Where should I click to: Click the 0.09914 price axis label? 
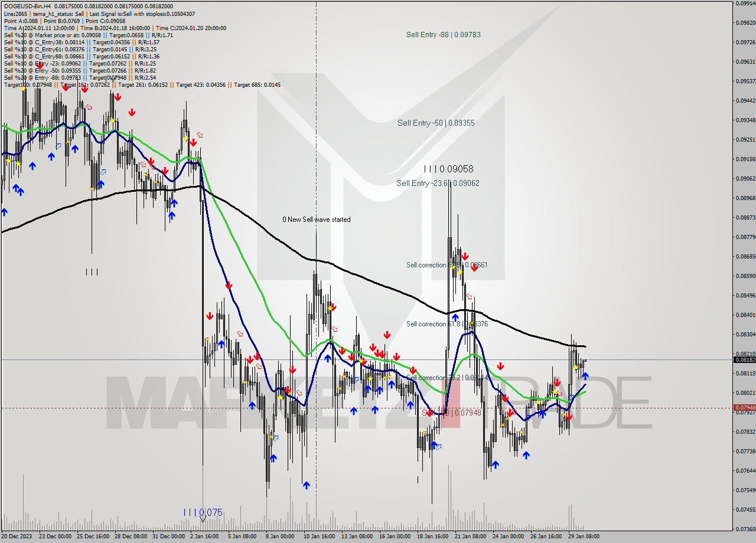coord(746,4)
